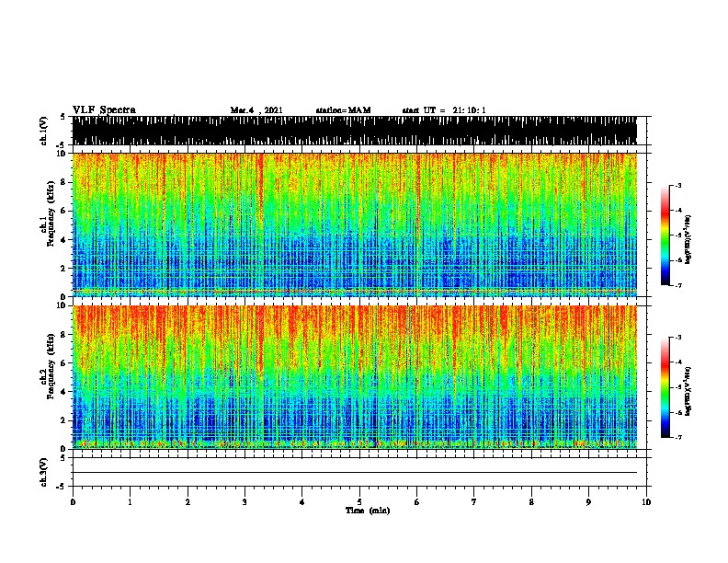Click the ch.1 colorbar log(PSD) label

click(688, 240)
